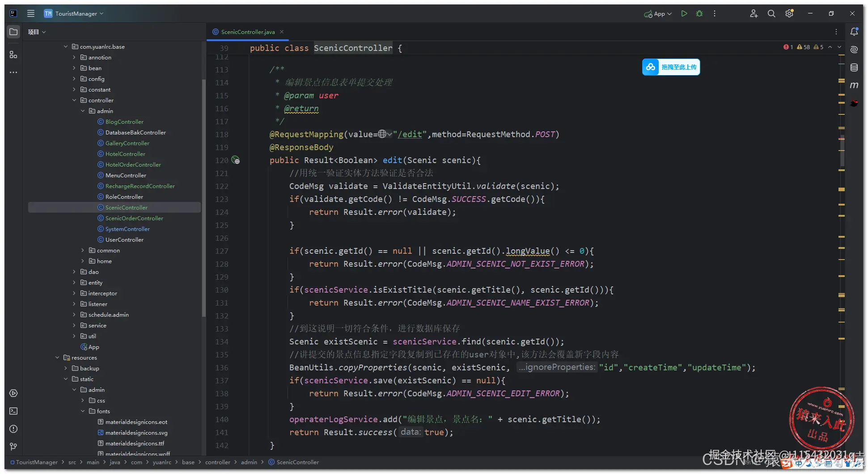
Task: Open RechargeRecordController file
Action: pos(140,186)
